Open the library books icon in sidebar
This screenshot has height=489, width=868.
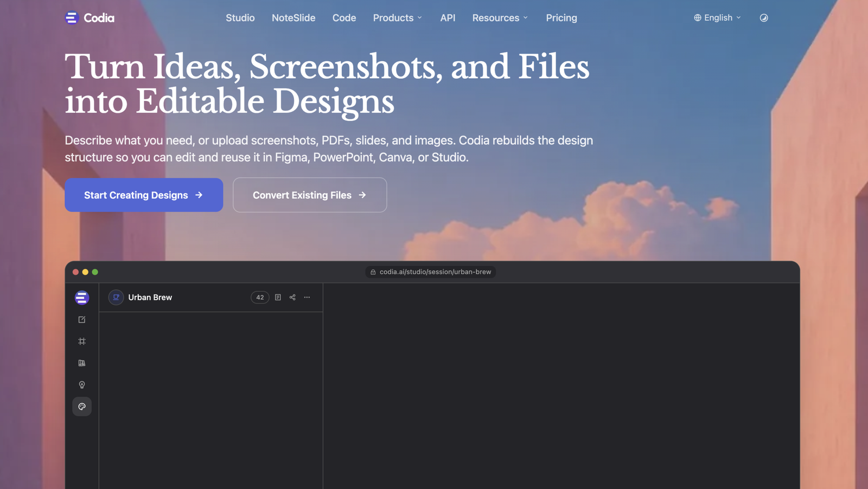[x=82, y=363]
